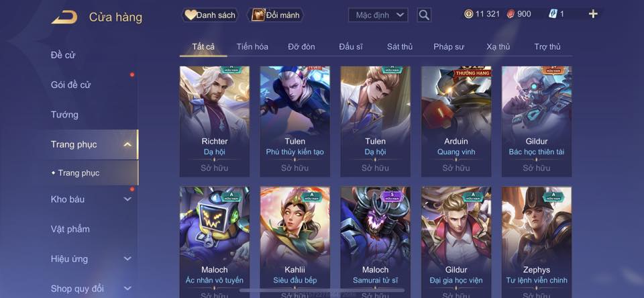Select the Richter Dạ hội skin card
Image resolution: width=644 pixels, height=298 pixels.
click(215, 121)
